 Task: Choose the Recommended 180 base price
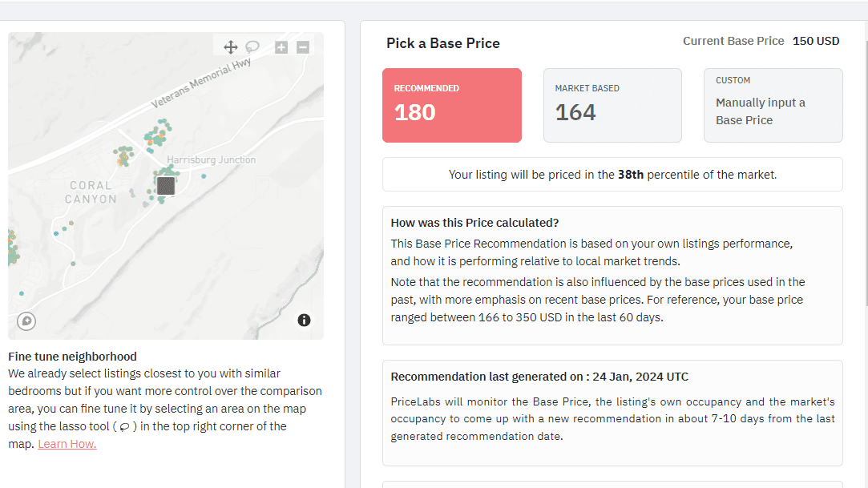tap(452, 105)
